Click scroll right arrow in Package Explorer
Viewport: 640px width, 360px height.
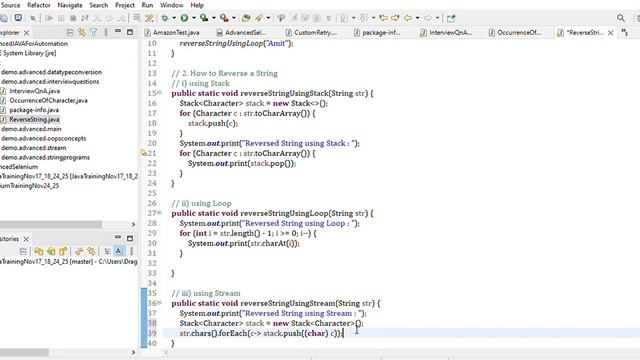(x=133, y=224)
